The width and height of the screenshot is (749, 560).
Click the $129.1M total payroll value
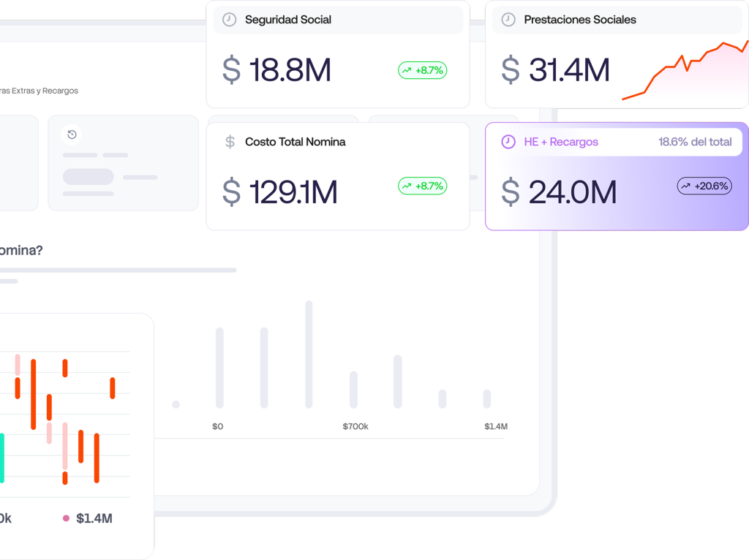293,192
